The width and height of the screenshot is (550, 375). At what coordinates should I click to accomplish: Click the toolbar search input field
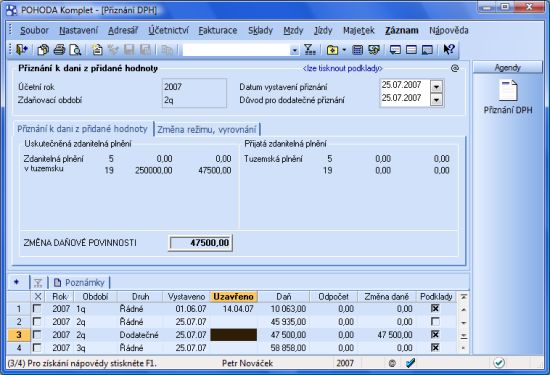click(237, 51)
